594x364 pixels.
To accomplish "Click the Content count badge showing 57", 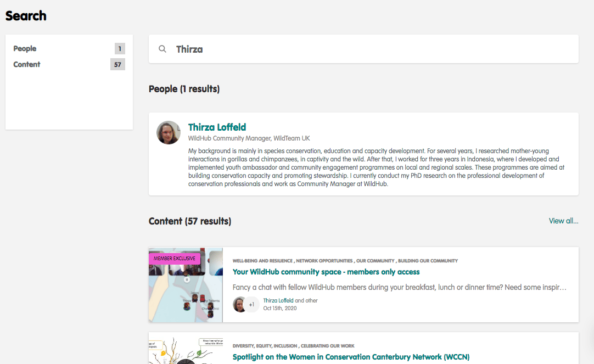I will click(117, 65).
